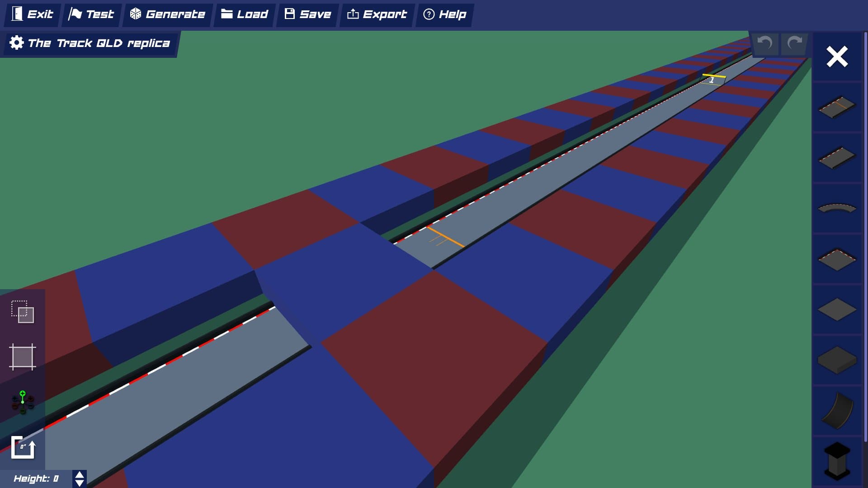Image resolution: width=868 pixels, height=488 pixels.
Task: Select the straight track piece
Action: coord(837,158)
